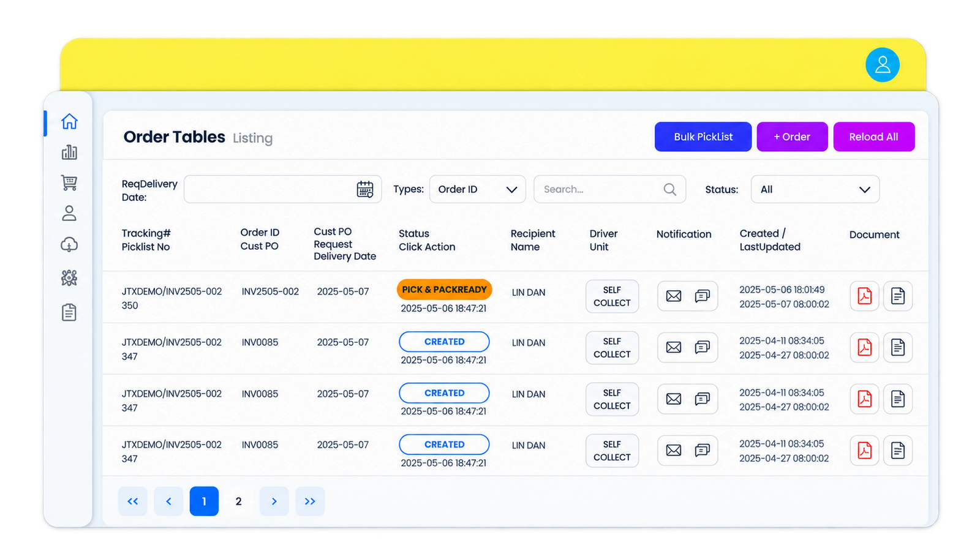Open PDF document for second row INV0085

(865, 348)
